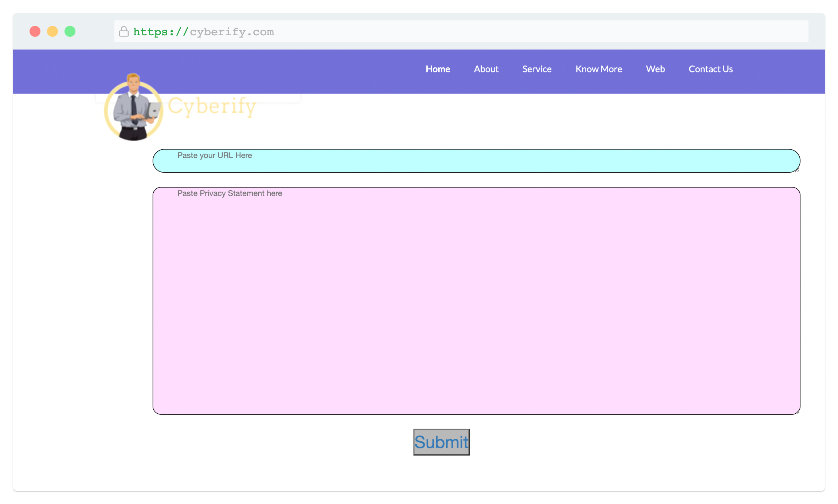Image resolution: width=838 pixels, height=504 pixels.
Task: Click the padlock icon in address bar
Action: coord(124,32)
